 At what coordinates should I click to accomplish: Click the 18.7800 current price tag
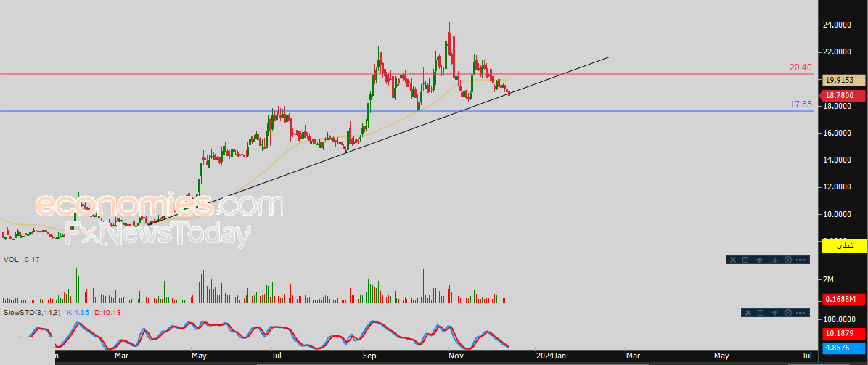(x=843, y=95)
